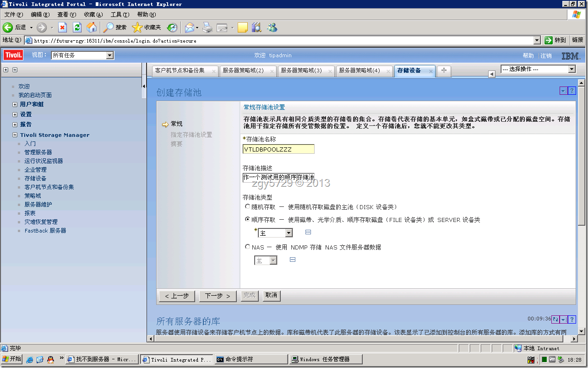This screenshot has height=368, width=588.
Task: Open the 文件 menu
Action: [14, 15]
